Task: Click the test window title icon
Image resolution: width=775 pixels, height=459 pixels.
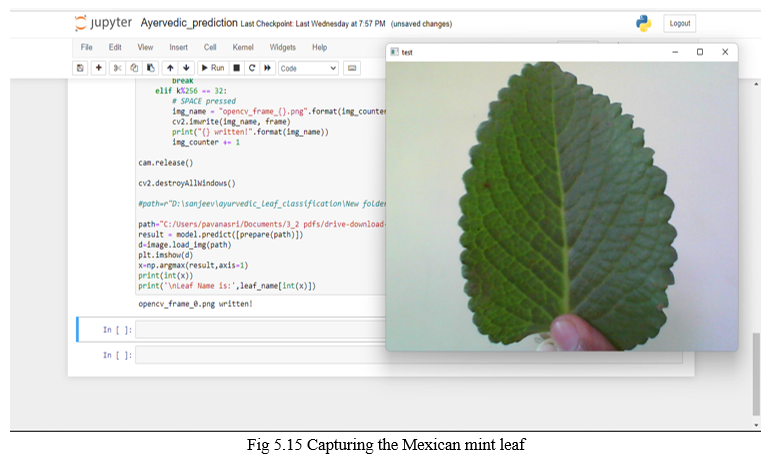Action: [x=394, y=52]
